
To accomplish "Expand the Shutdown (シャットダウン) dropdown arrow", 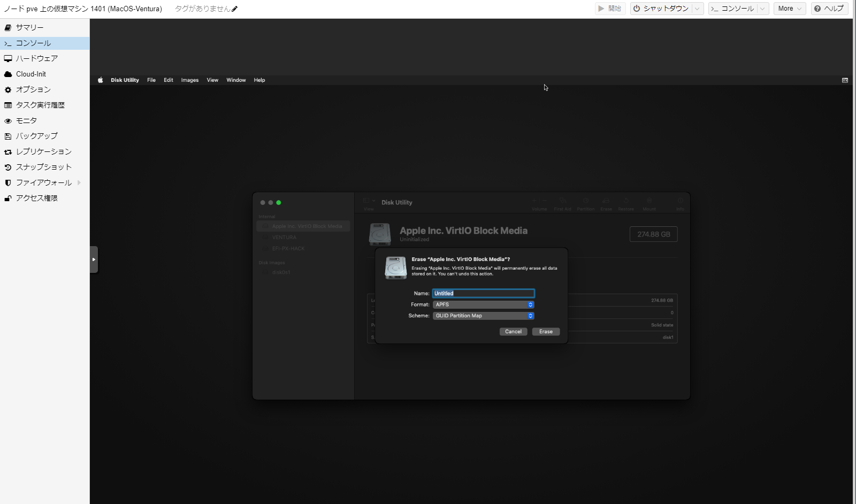I will click(x=697, y=9).
